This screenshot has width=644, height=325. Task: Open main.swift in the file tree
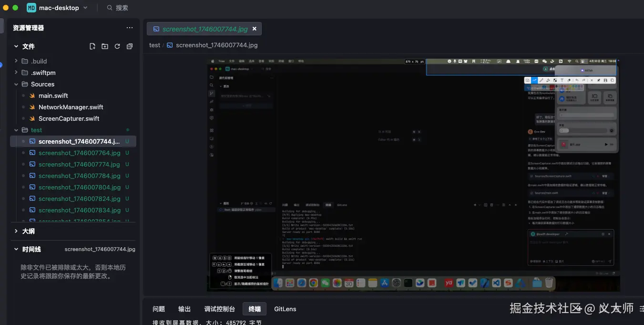[53, 95]
